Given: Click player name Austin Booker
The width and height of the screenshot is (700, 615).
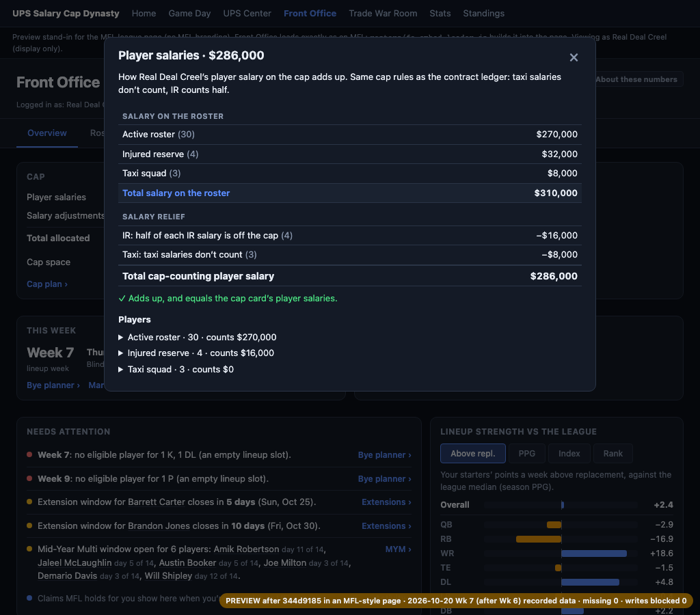Looking at the screenshot, I should [x=187, y=563].
